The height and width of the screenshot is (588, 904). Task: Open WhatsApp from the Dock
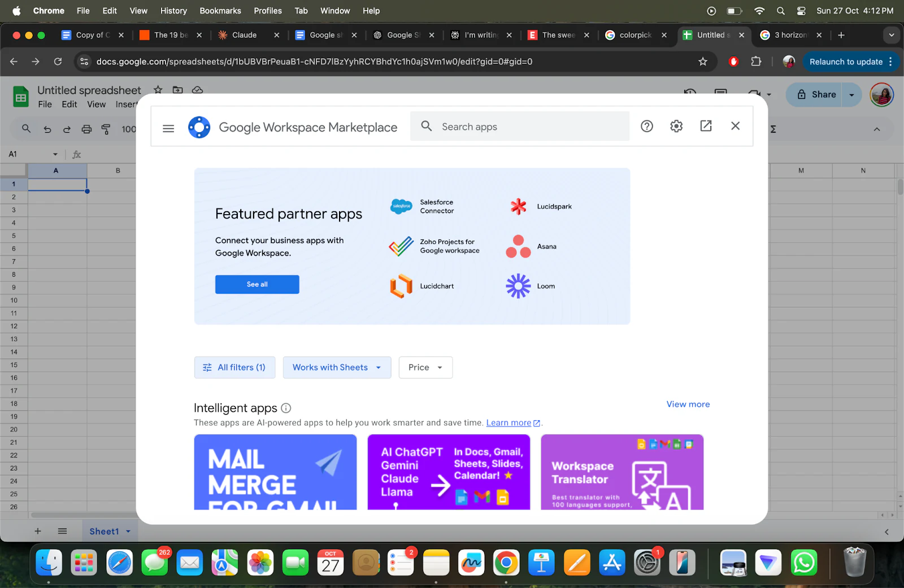pyautogui.click(x=803, y=563)
